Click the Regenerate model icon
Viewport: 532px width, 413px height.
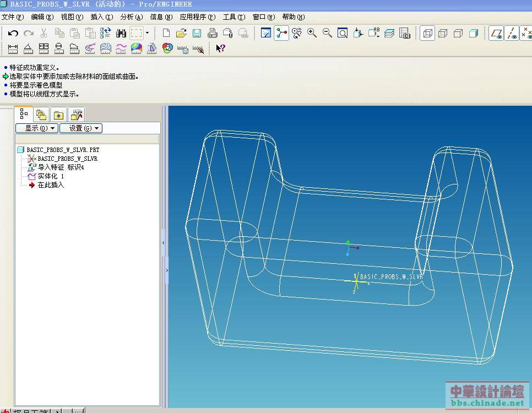click(x=106, y=33)
